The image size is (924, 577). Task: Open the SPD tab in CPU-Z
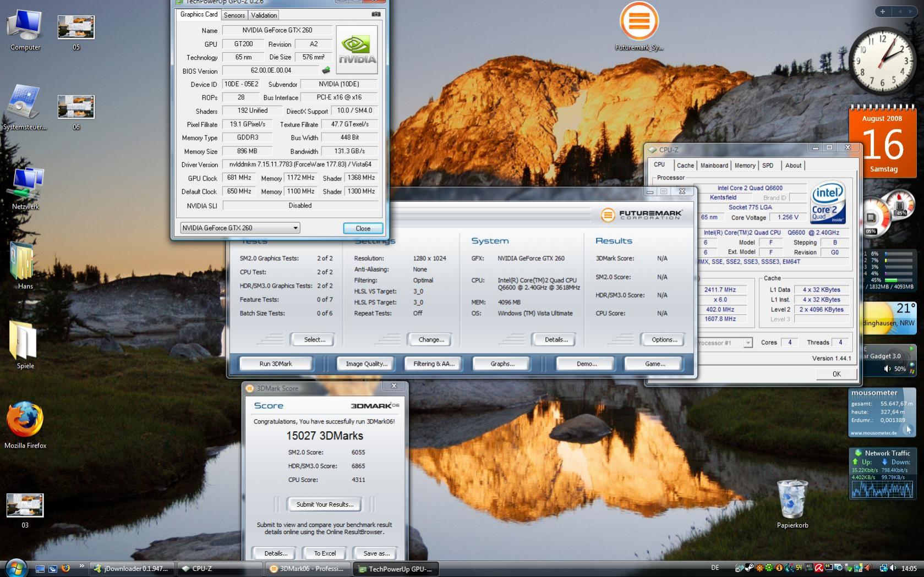coord(768,166)
